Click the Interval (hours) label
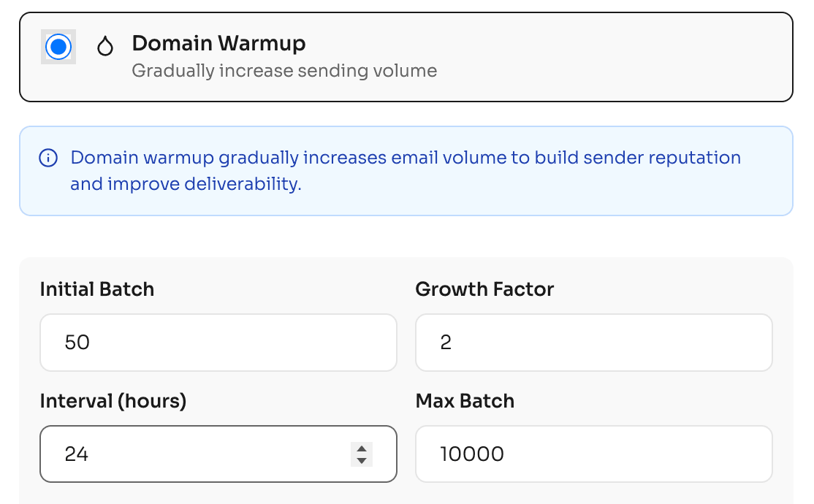 click(x=113, y=401)
